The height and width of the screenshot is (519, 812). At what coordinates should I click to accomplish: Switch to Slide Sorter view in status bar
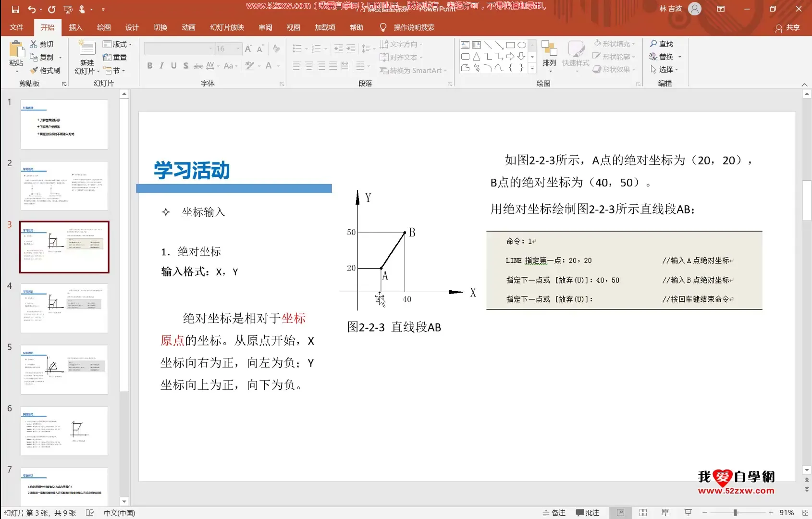point(643,512)
